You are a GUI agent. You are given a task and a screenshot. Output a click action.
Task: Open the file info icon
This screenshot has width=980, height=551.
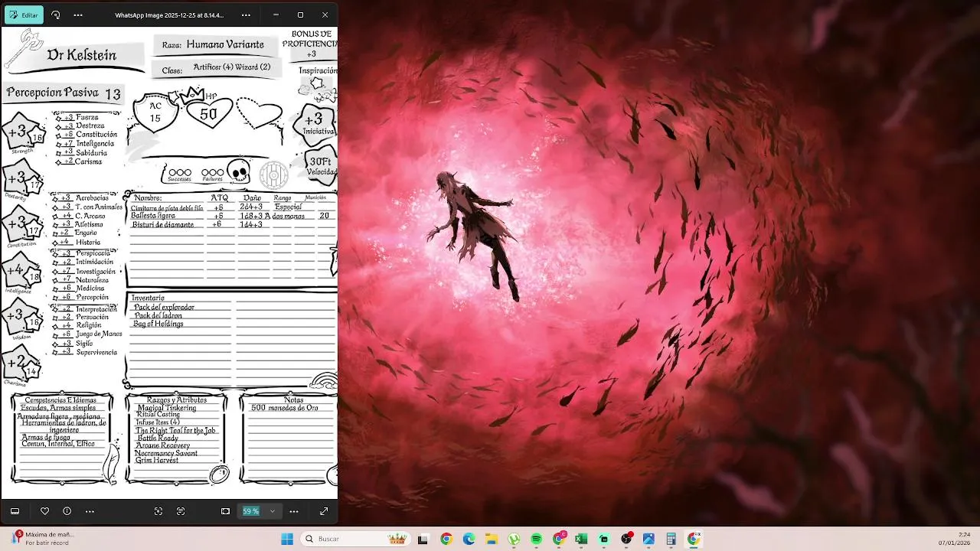pyautogui.click(x=67, y=511)
